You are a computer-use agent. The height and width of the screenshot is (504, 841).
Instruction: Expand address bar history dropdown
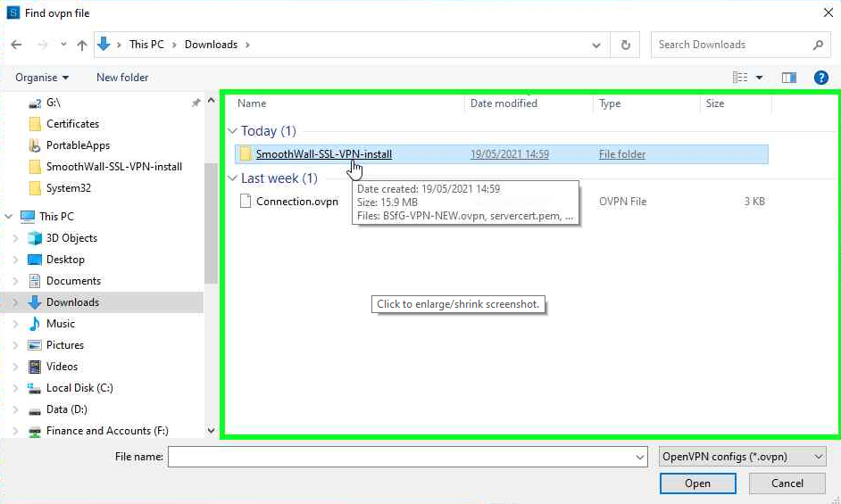pyautogui.click(x=595, y=45)
